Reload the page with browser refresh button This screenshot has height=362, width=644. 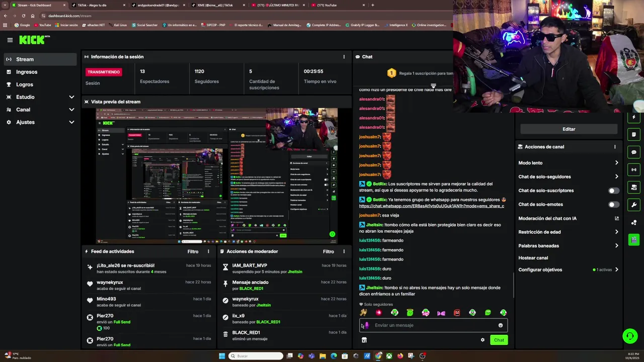[x=23, y=16]
